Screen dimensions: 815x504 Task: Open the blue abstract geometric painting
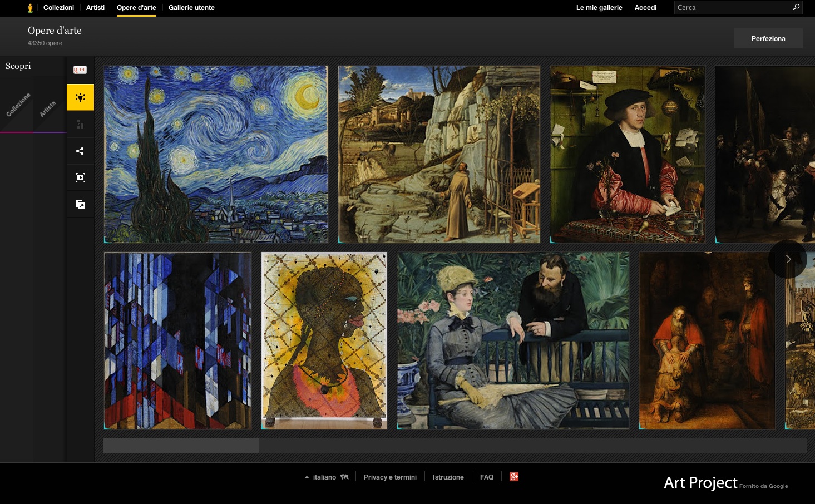pyautogui.click(x=177, y=340)
